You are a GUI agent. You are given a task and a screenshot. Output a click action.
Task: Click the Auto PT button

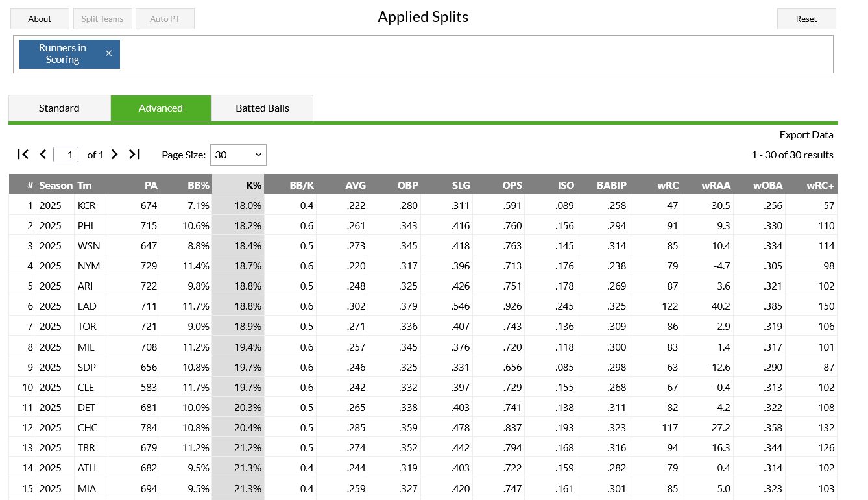[165, 19]
